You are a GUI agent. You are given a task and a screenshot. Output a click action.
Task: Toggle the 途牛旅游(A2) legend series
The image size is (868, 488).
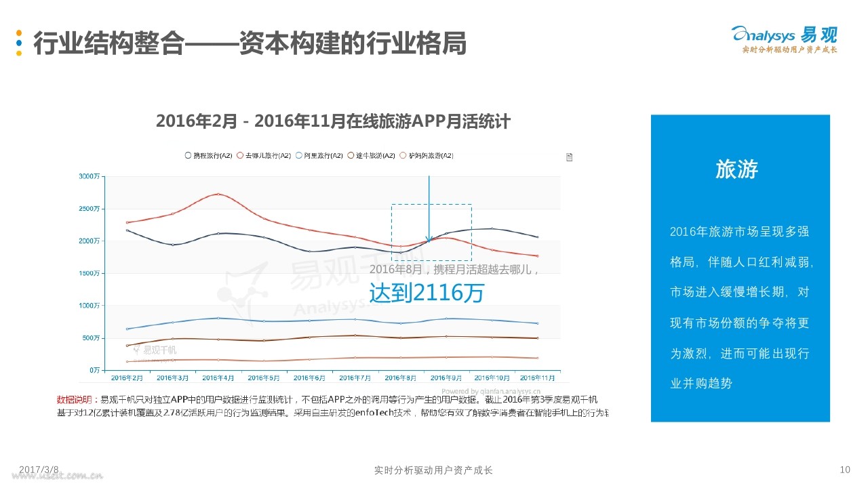pyautogui.click(x=371, y=156)
